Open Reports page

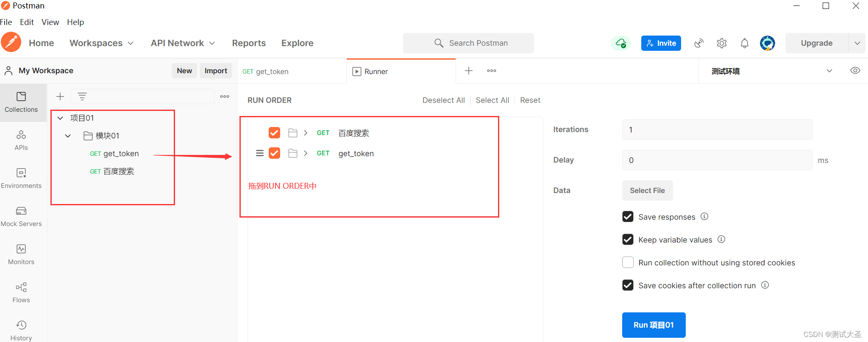[x=249, y=43]
